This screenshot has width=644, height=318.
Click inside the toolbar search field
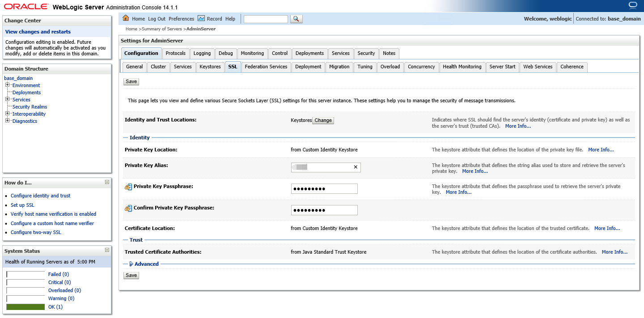coord(265,19)
